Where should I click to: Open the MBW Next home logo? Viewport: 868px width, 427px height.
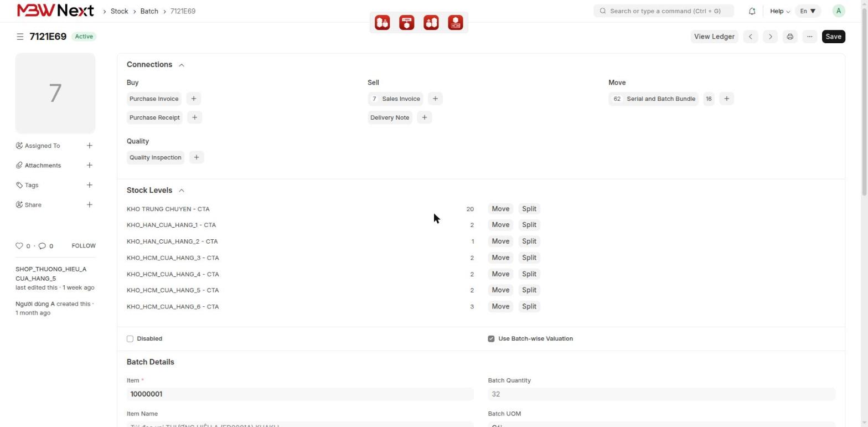pyautogui.click(x=55, y=11)
